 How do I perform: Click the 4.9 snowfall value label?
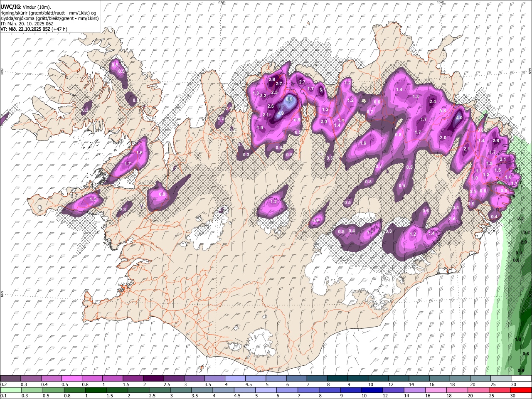[x=281, y=113]
